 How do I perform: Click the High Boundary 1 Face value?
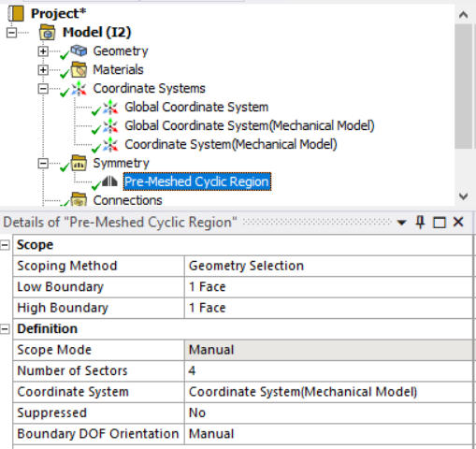click(328, 308)
